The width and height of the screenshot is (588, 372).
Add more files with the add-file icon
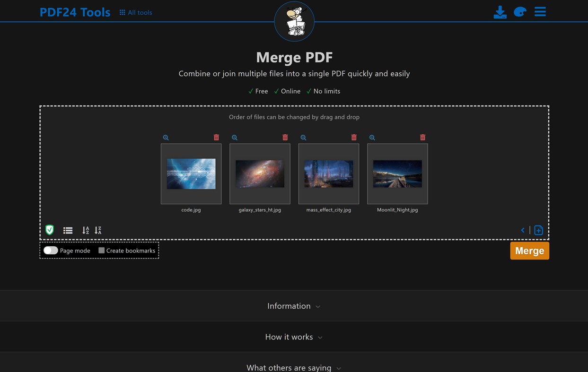[x=538, y=230]
